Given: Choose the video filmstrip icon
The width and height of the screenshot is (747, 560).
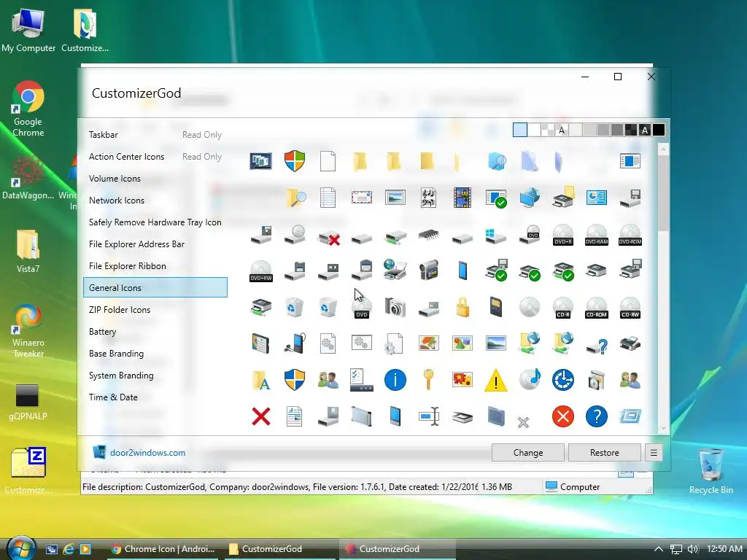Looking at the screenshot, I should point(462,198).
